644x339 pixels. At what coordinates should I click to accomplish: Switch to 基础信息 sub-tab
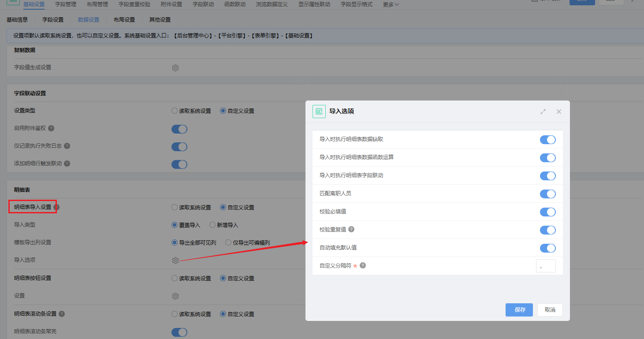pos(17,20)
